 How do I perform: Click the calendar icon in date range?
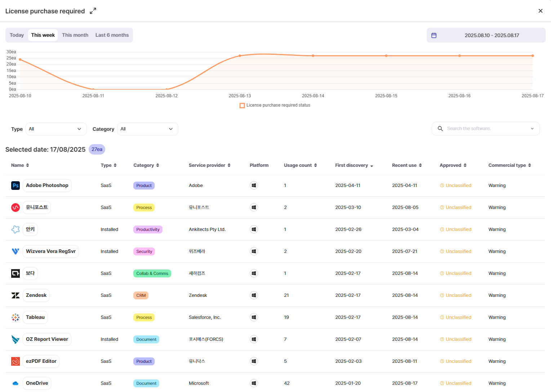pos(434,35)
